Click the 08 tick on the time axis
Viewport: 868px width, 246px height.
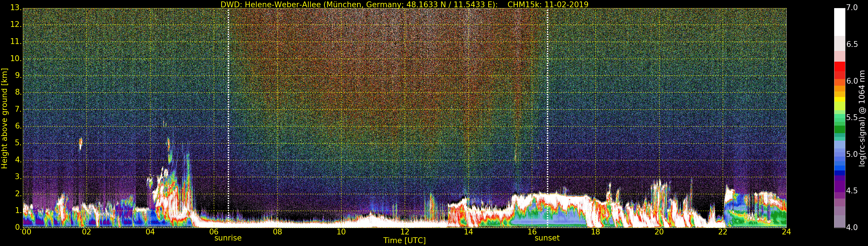[277, 232]
